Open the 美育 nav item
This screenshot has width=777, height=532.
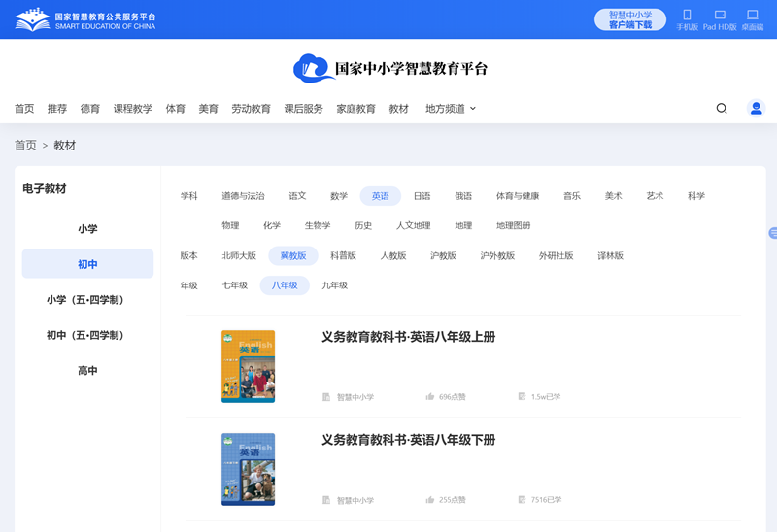[208, 109]
